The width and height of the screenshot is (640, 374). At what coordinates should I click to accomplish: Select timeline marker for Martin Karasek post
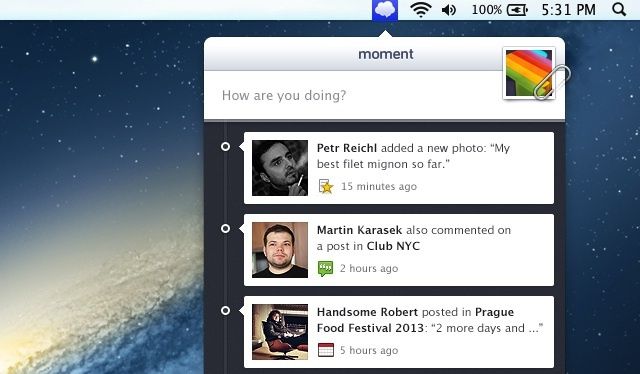click(225, 229)
